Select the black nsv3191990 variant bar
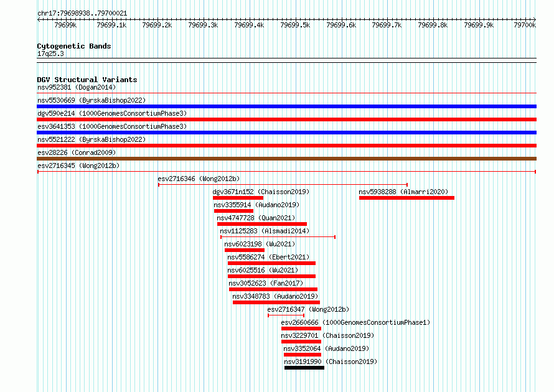 304,368
